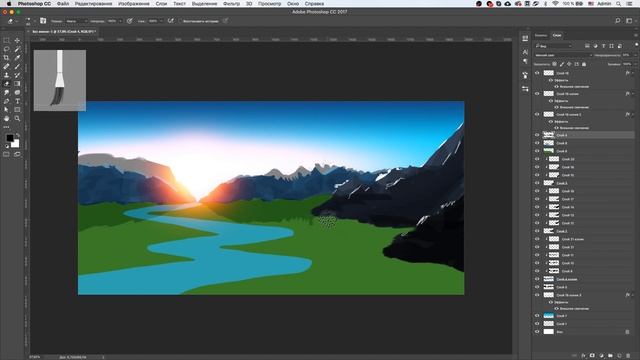Viewport: 640px width, 360px height.
Task: Open the Edit Toolbar three-dots button
Action: point(7,127)
